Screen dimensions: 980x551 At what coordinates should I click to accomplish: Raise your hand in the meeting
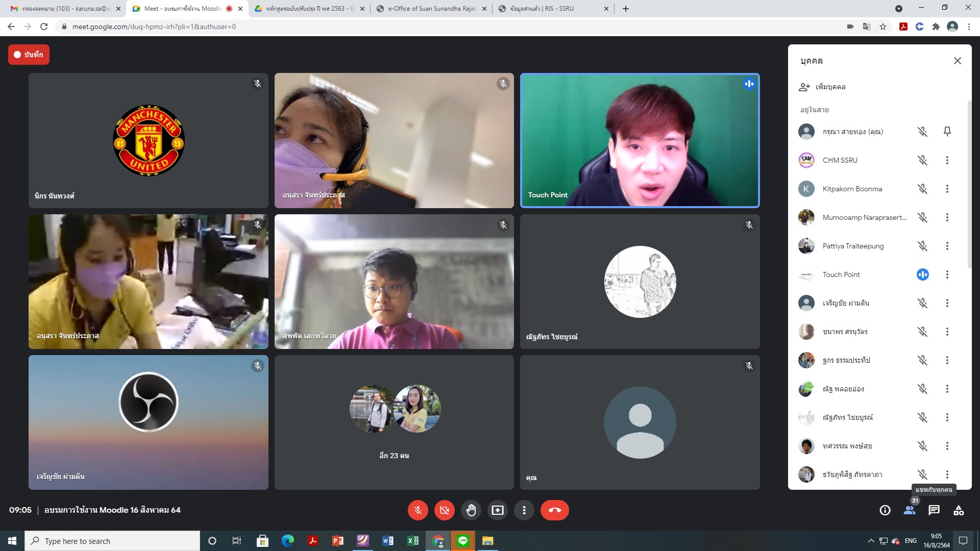pyautogui.click(x=471, y=510)
